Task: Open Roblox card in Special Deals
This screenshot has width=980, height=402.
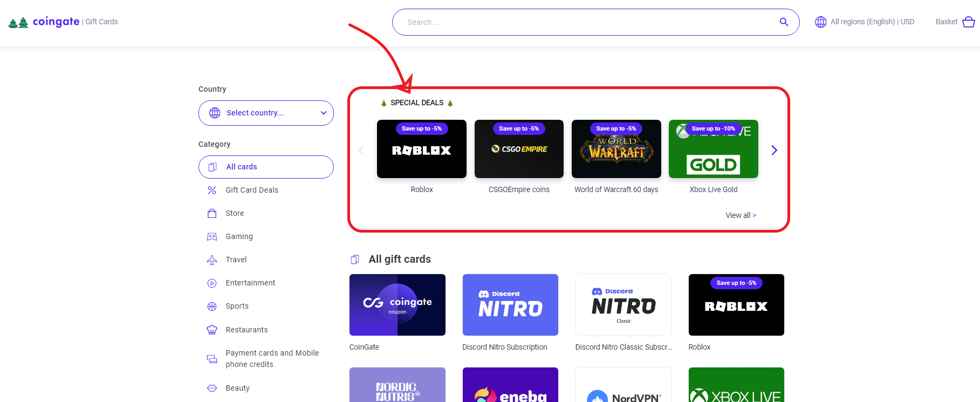Action: tap(422, 149)
